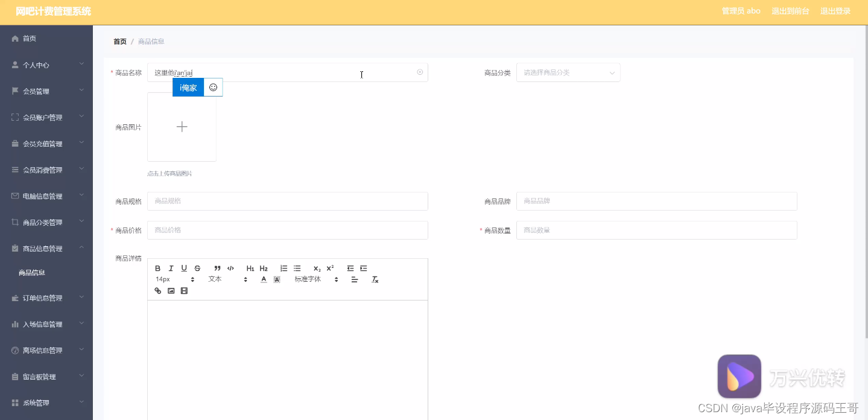Open 首页 in the sidebar
The image size is (868, 420).
click(x=46, y=38)
